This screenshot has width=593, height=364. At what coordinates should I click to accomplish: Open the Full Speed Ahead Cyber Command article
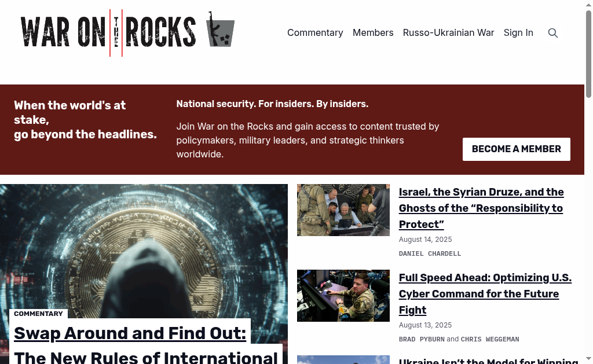click(485, 294)
